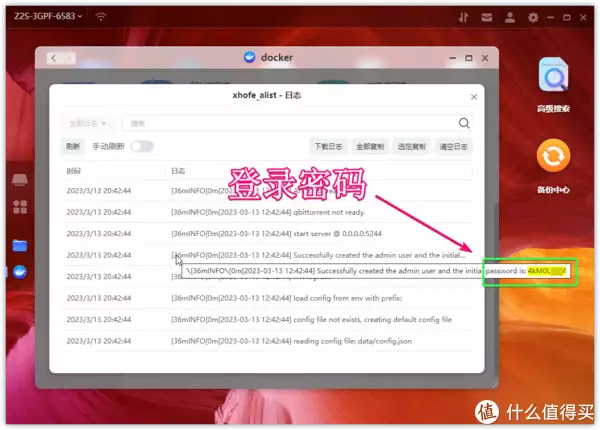Open the advanced search desktop icon

(x=553, y=85)
